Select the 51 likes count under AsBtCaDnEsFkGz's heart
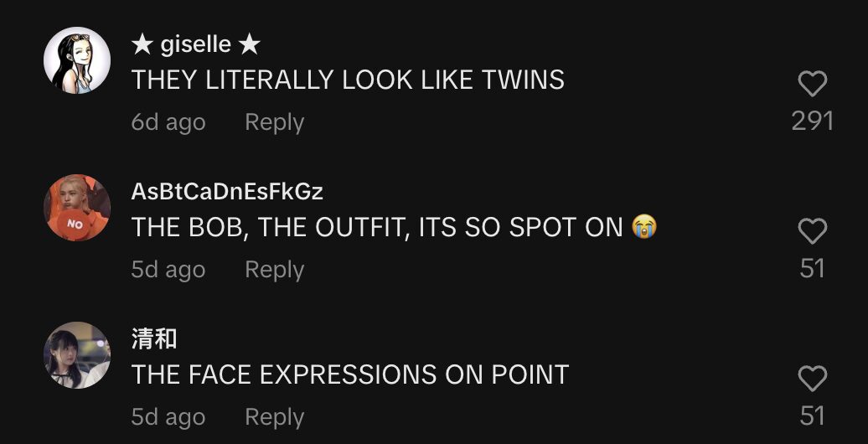868x444 pixels. (x=812, y=268)
